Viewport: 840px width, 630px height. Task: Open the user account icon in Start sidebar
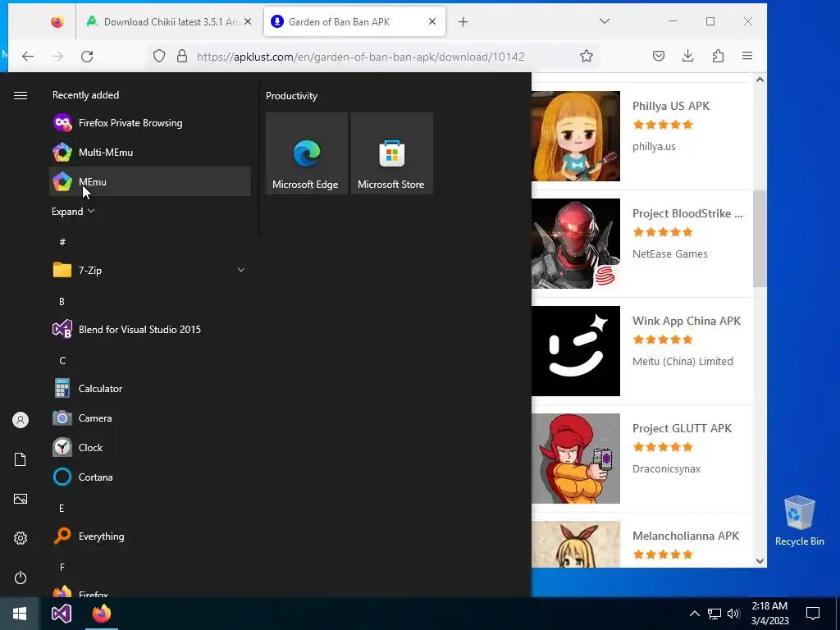pos(21,420)
